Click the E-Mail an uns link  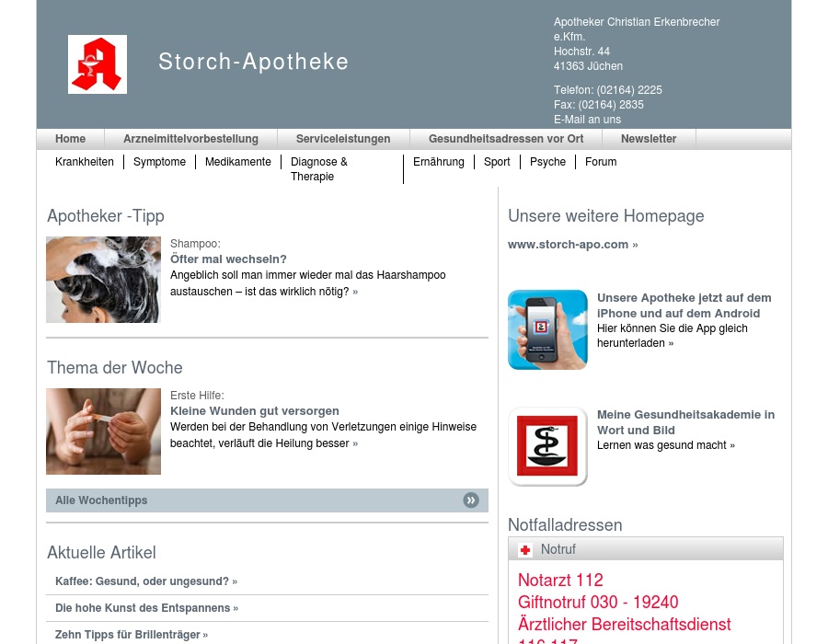pyautogui.click(x=587, y=120)
